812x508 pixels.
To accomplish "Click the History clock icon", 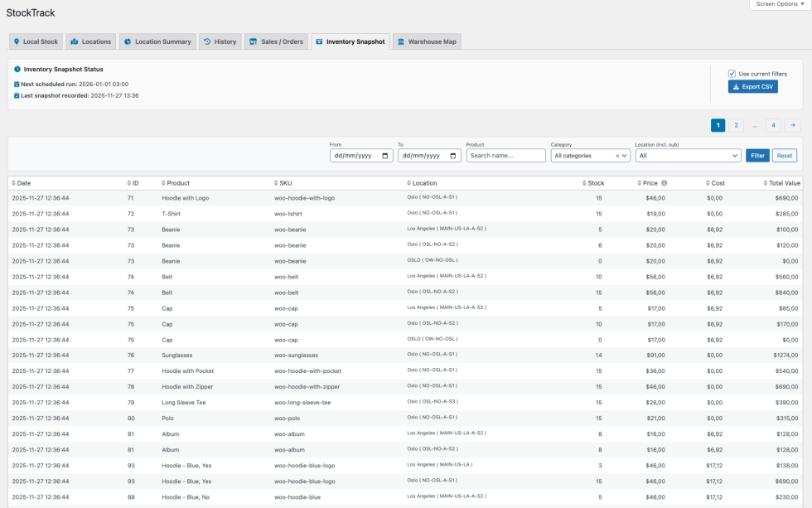I will pos(206,41).
